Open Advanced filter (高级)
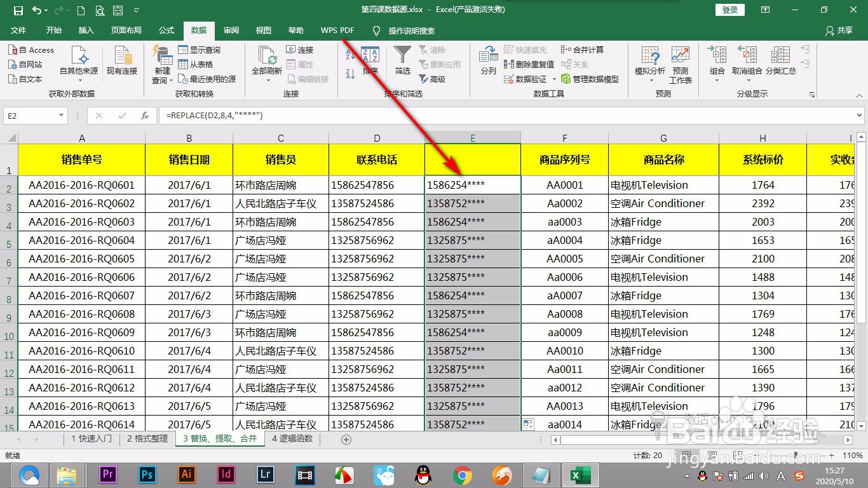 click(432, 79)
